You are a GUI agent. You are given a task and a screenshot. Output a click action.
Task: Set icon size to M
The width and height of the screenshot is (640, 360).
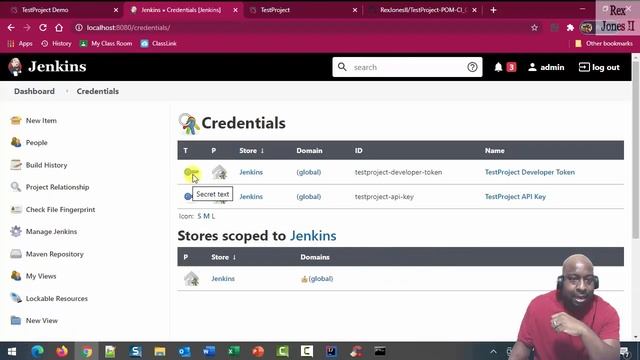(206, 216)
